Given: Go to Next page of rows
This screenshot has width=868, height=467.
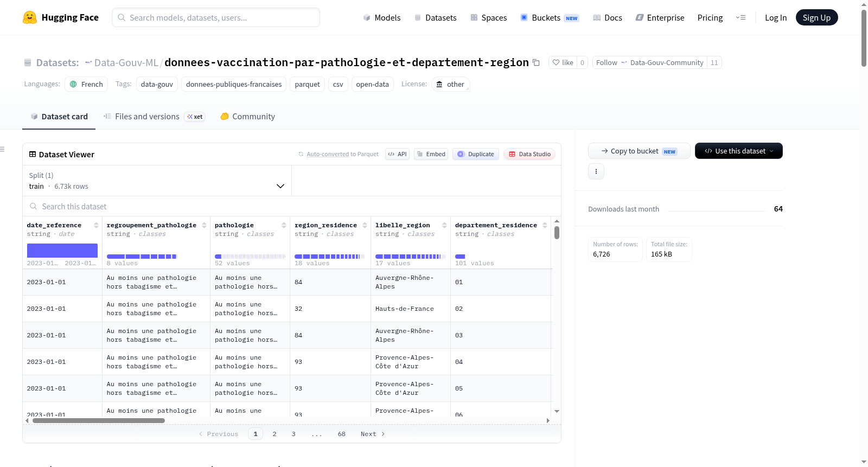Looking at the screenshot, I should [373, 434].
